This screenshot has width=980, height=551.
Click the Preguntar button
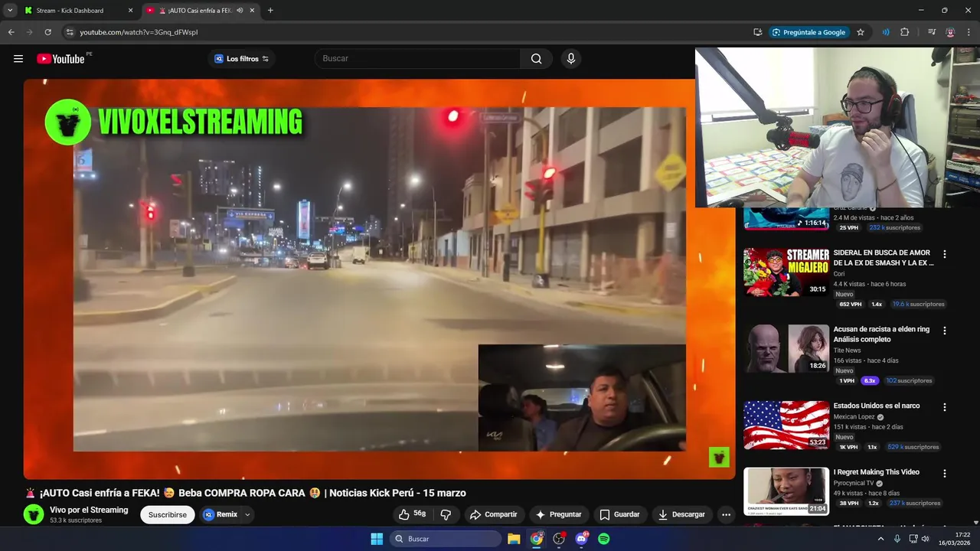tap(559, 514)
